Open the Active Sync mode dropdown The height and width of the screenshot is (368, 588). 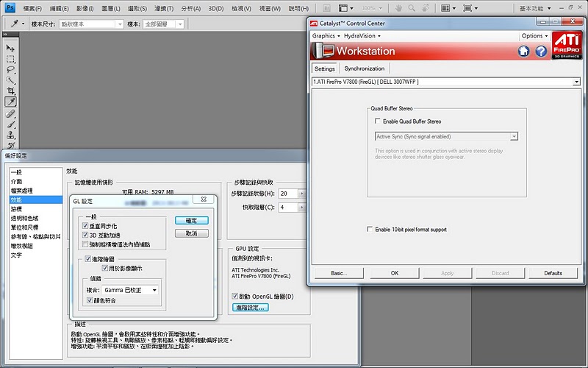coord(446,136)
